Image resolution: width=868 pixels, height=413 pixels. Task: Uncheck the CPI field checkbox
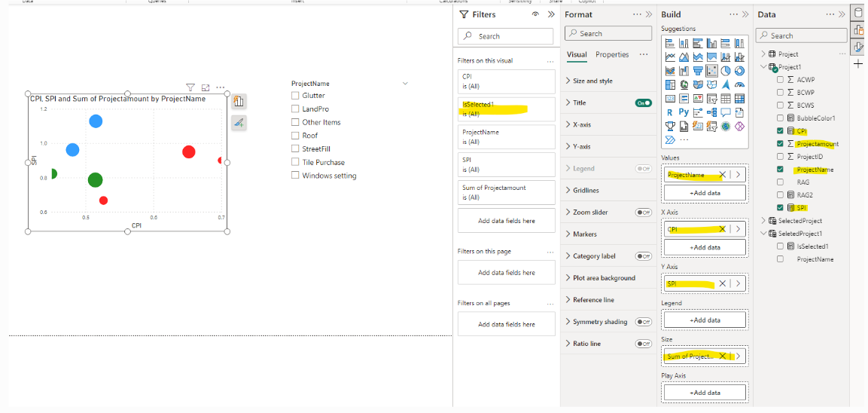(x=780, y=131)
